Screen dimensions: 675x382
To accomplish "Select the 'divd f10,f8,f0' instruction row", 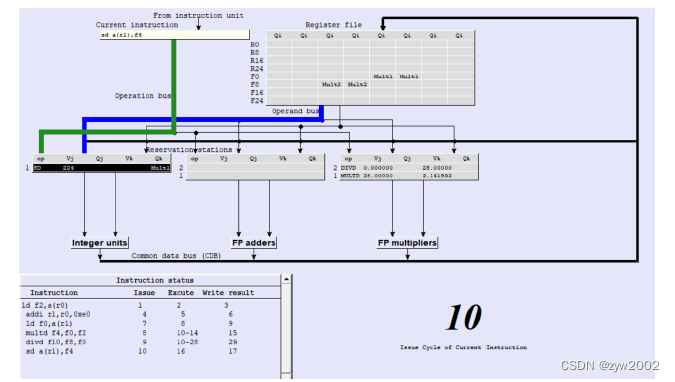I will pos(151,342).
